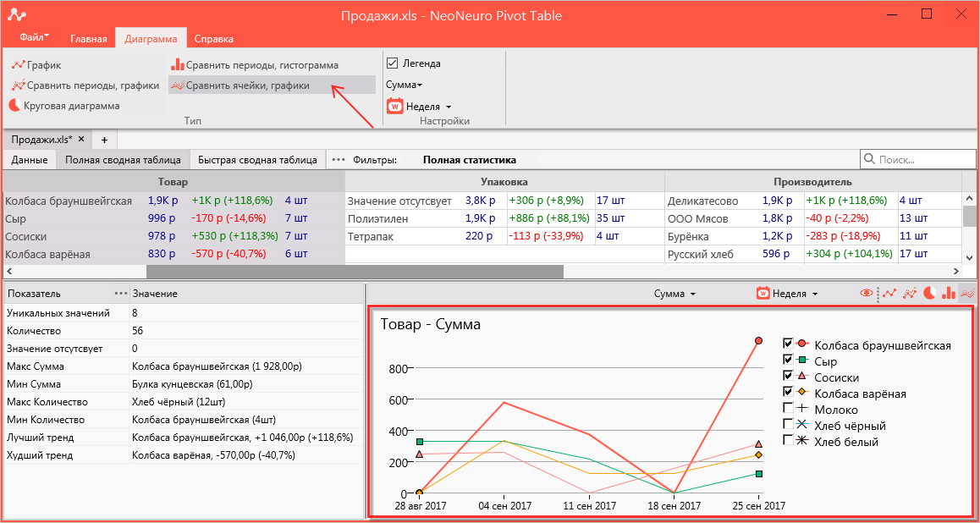Click the Сыр green square legend marker
The width and height of the screenshot is (980, 523).
pyautogui.click(x=803, y=360)
